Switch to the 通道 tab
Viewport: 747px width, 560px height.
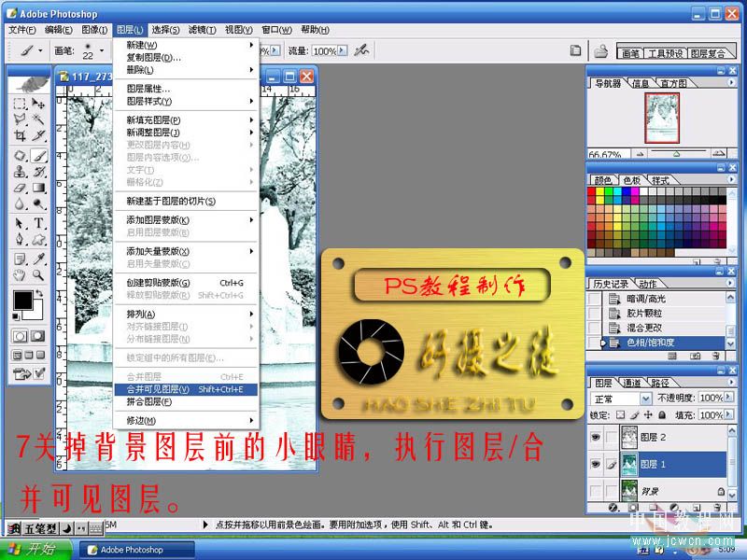click(x=631, y=383)
